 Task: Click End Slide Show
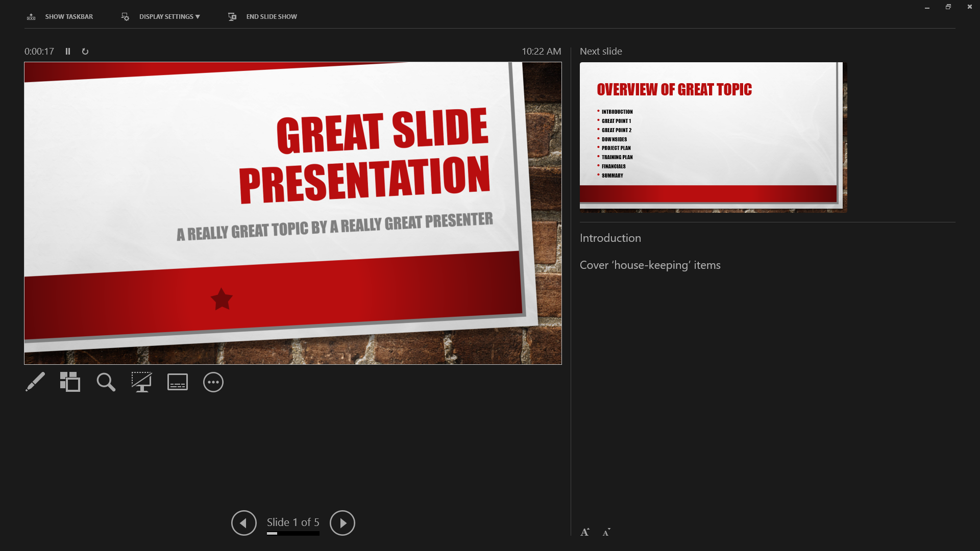(x=262, y=17)
